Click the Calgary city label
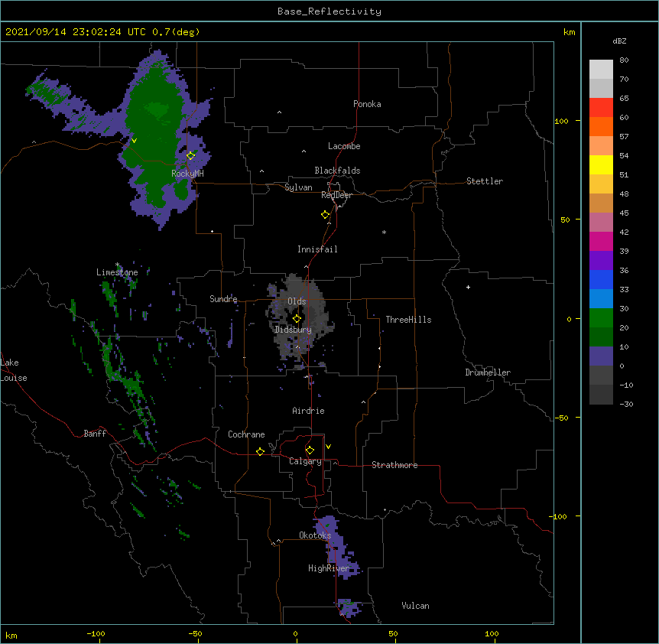Viewport: 659px width, 644px height. coord(305,461)
